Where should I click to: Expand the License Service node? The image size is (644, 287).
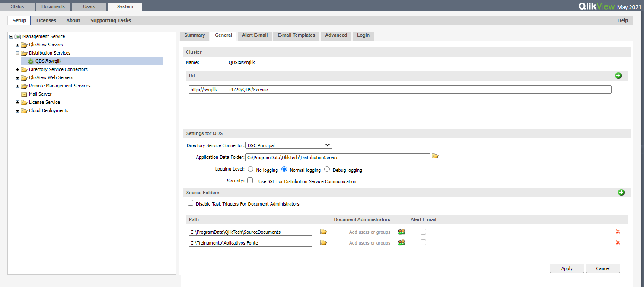pos(17,103)
